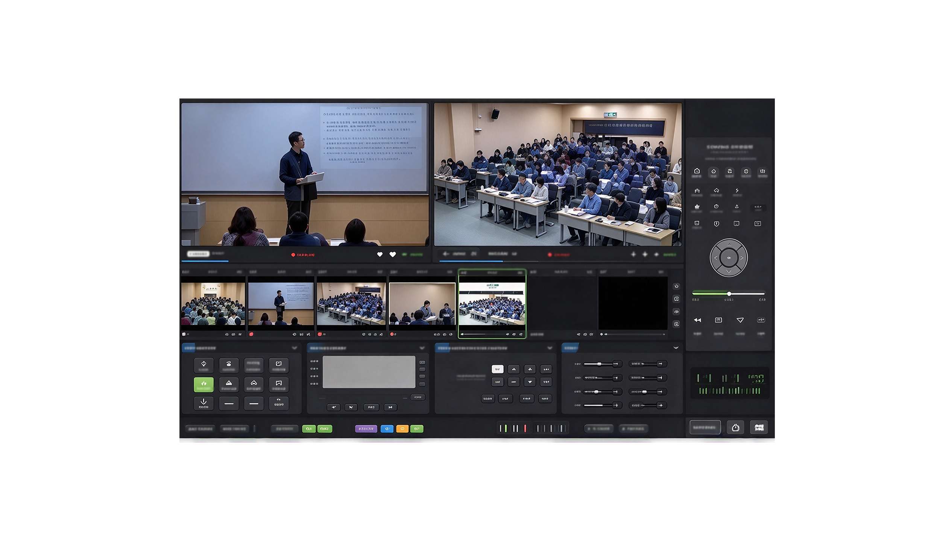Click the double-arrow rewind icon below the green slider
The image size is (940, 560).
pos(697,320)
